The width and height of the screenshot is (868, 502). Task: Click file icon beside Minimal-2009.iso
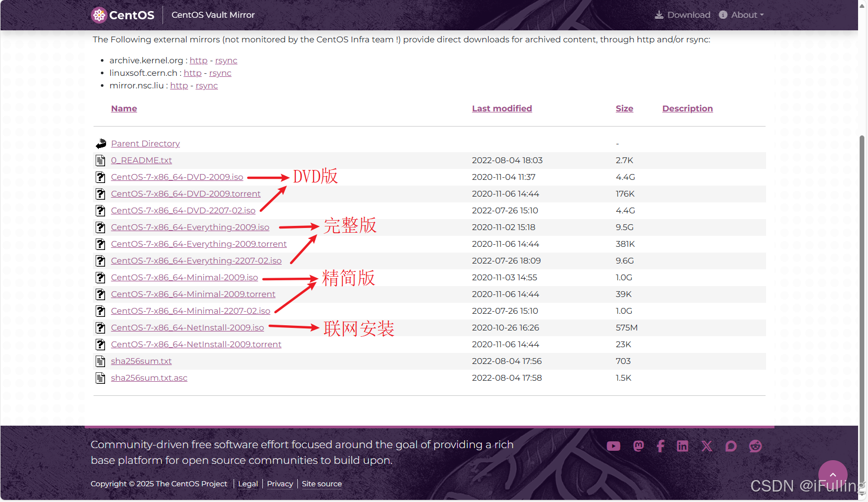click(x=101, y=278)
